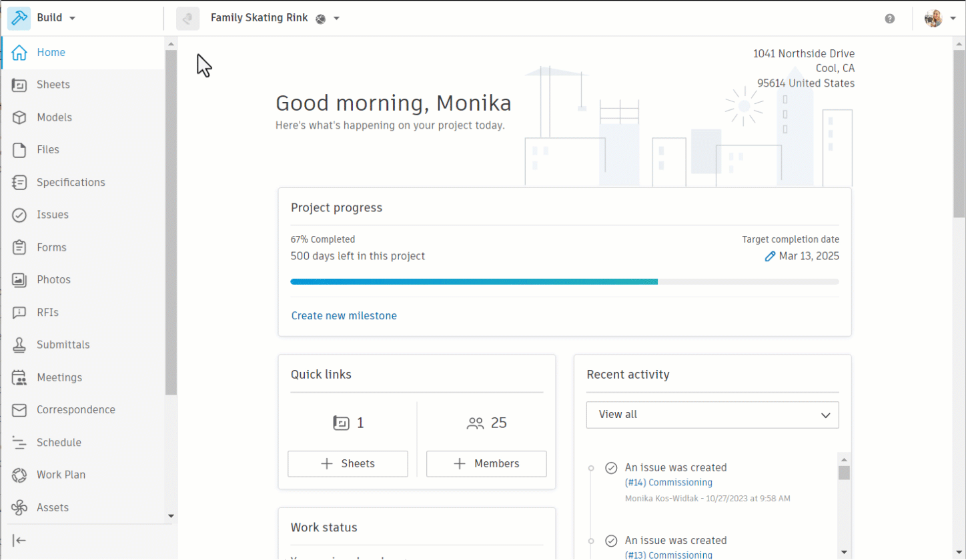Select Correspondence from the sidebar
This screenshot has width=966, height=560.
click(x=75, y=410)
